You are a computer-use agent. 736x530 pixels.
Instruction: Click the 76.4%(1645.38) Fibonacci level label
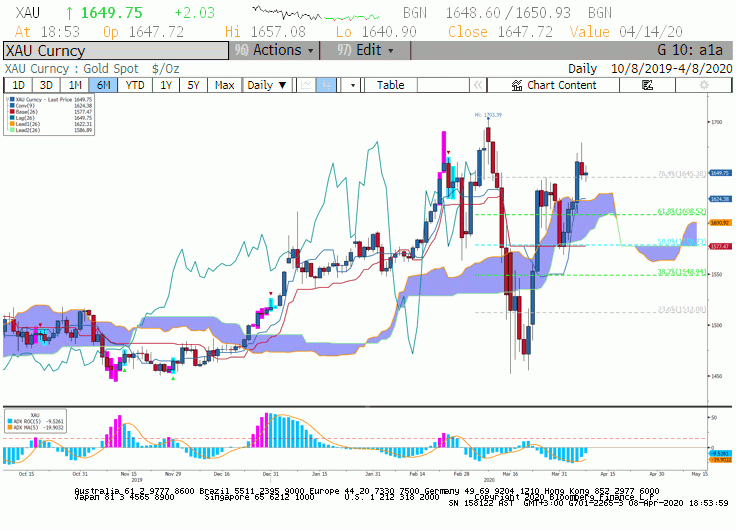(x=682, y=174)
